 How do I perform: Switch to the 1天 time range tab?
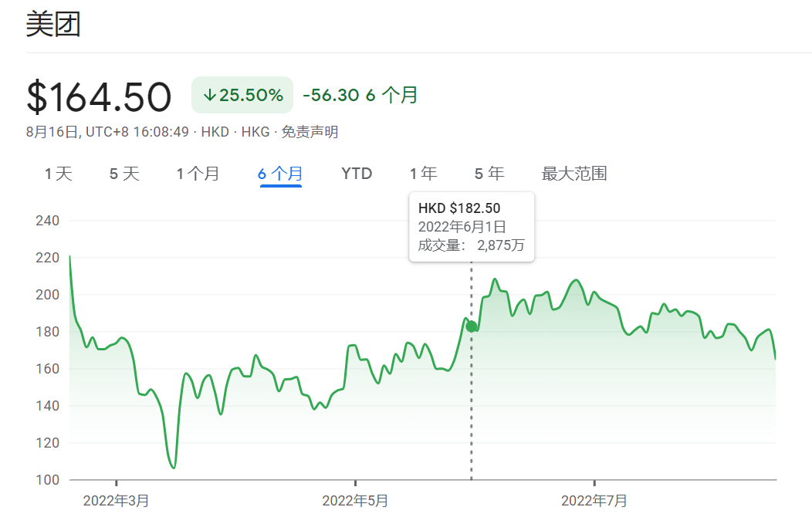[x=59, y=174]
